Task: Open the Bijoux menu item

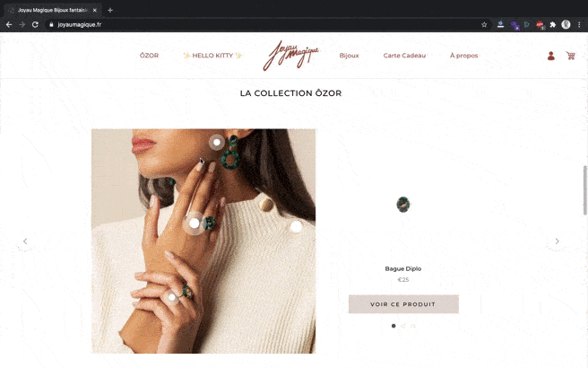Action: (x=350, y=56)
